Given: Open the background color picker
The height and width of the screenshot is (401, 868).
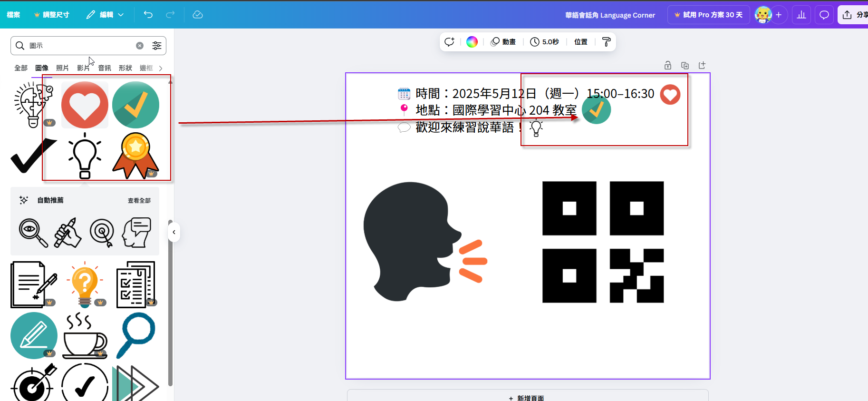Looking at the screenshot, I should click(x=472, y=42).
